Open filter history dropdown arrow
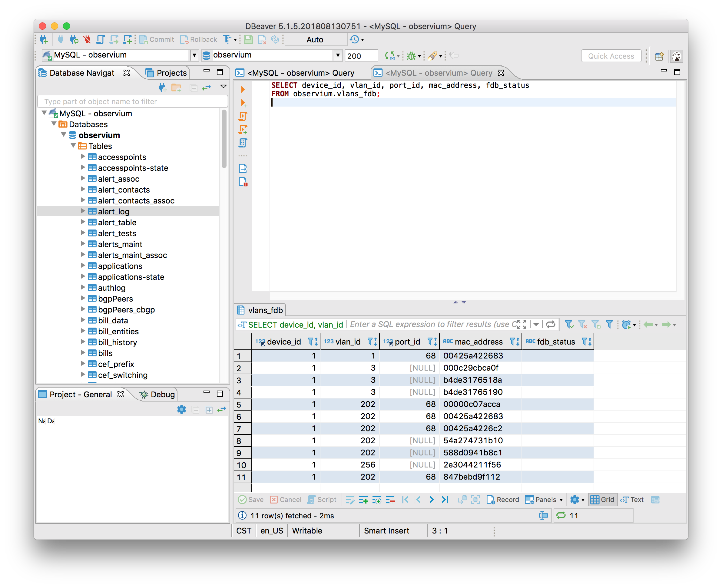Image resolution: width=722 pixels, height=588 pixels. point(536,325)
